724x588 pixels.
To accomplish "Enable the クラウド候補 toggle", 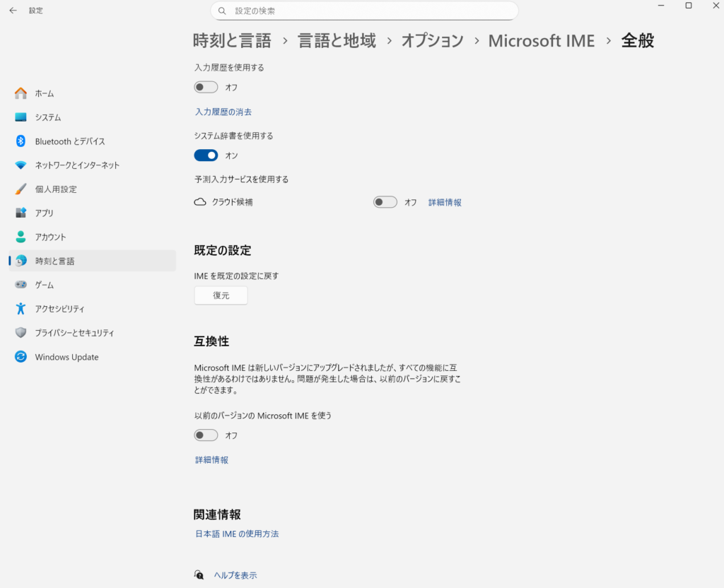I will (385, 202).
